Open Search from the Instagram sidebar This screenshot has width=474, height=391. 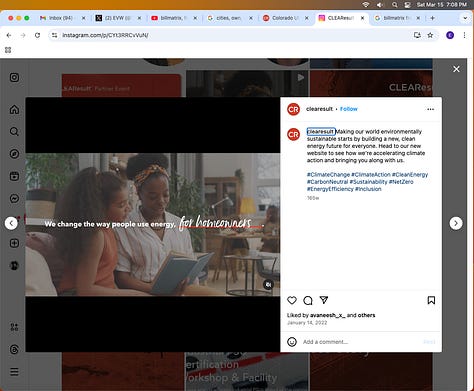14,131
